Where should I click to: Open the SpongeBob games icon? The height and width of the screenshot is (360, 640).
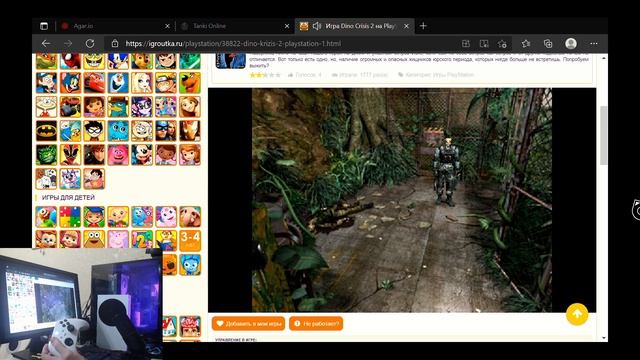click(x=94, y=61)
